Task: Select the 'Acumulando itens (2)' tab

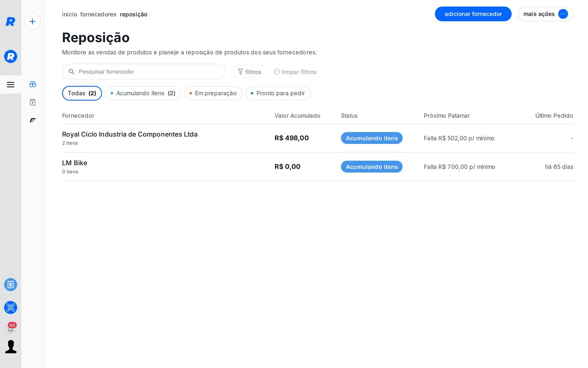Action: coord(143,93)
